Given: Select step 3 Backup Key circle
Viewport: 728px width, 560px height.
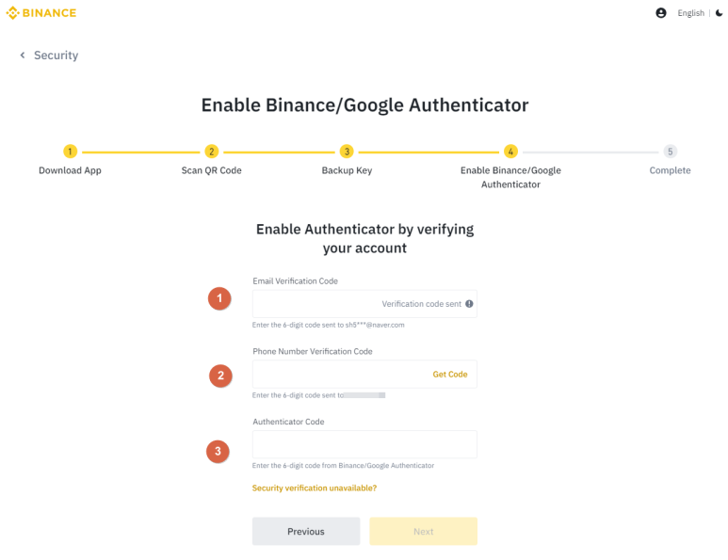Looking at the screenshot, I should tap(347, 152).
